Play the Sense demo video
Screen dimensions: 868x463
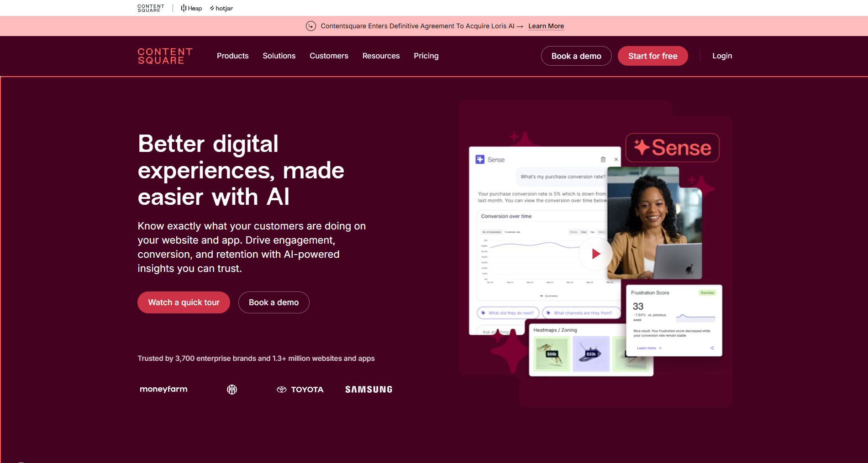pos(595,254)
